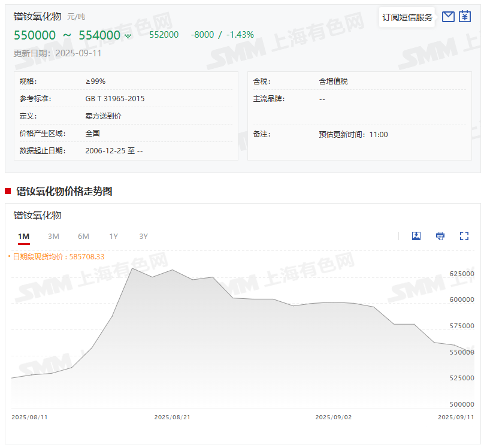
Task: Switch to the 3M time range
Action: 53,237
